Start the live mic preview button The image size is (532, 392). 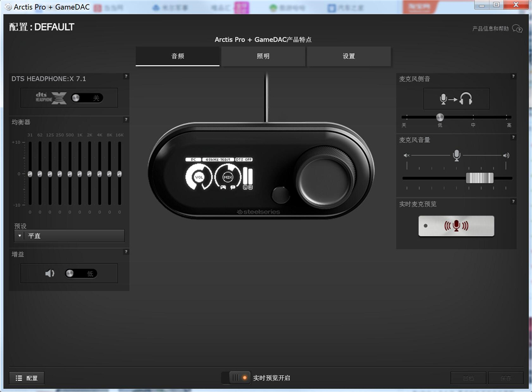click(x=457, y=226)
